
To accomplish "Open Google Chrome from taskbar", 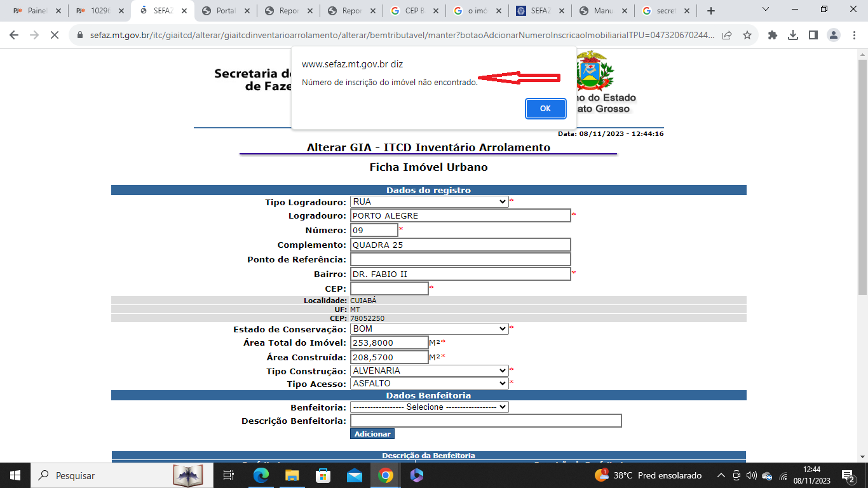I will click(x=385, y=475).
